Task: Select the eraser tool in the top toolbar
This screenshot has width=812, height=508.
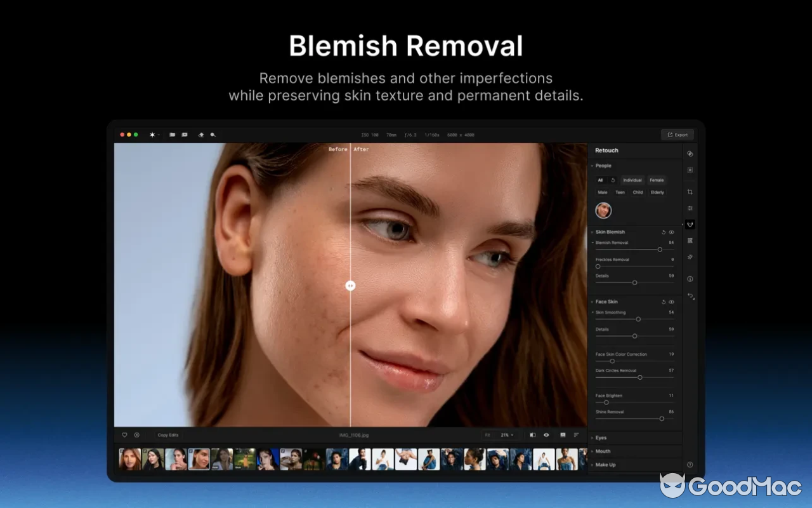Action: pos(201,135)
